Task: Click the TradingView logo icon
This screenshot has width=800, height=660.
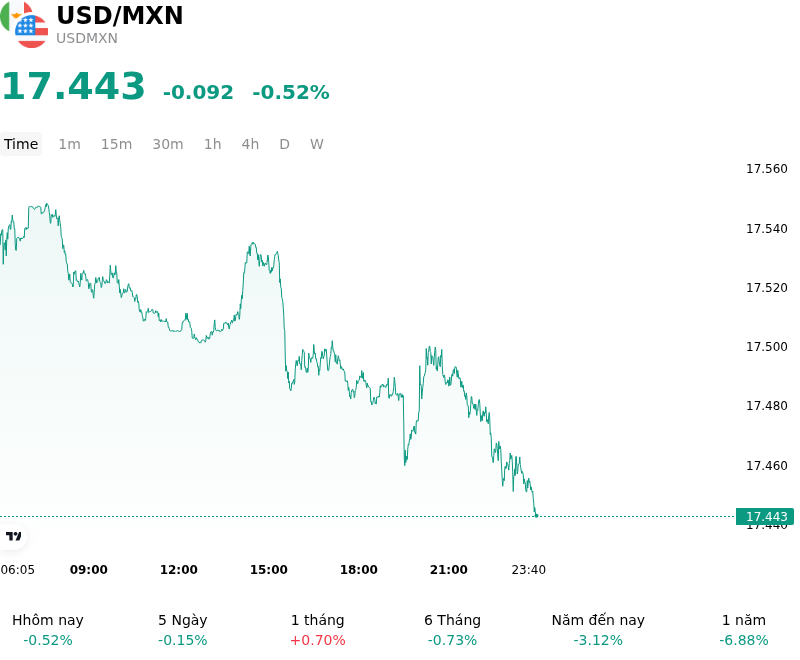Action: pos(13,536)
